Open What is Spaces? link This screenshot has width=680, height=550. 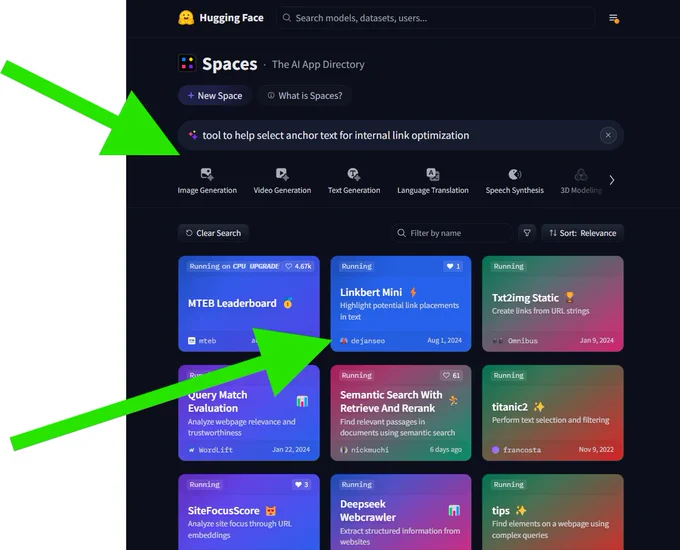point(304,95)
